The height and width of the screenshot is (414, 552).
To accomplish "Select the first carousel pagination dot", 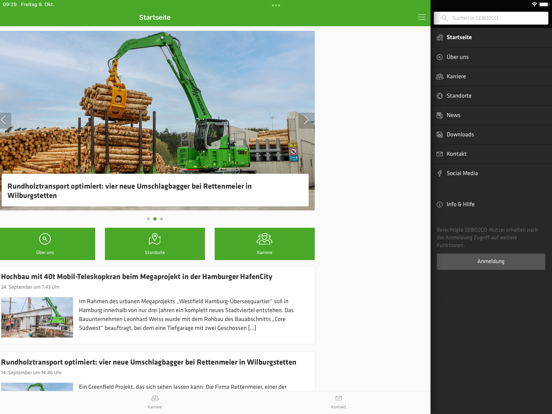I will tap(148, 219).
